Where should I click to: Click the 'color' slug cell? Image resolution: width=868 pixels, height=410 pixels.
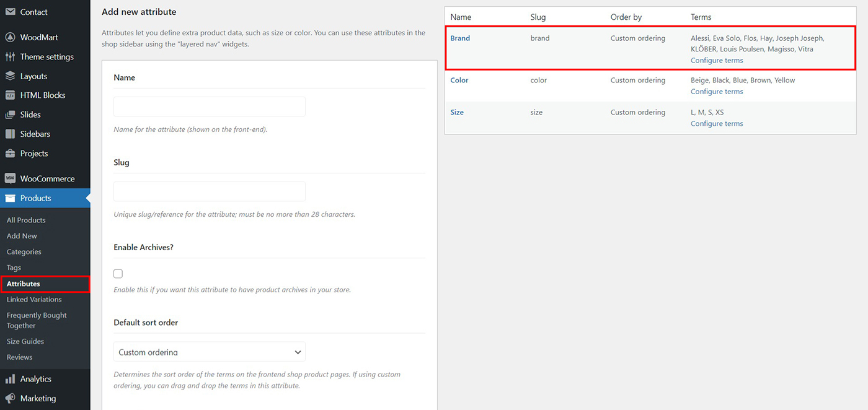[539, 81]
